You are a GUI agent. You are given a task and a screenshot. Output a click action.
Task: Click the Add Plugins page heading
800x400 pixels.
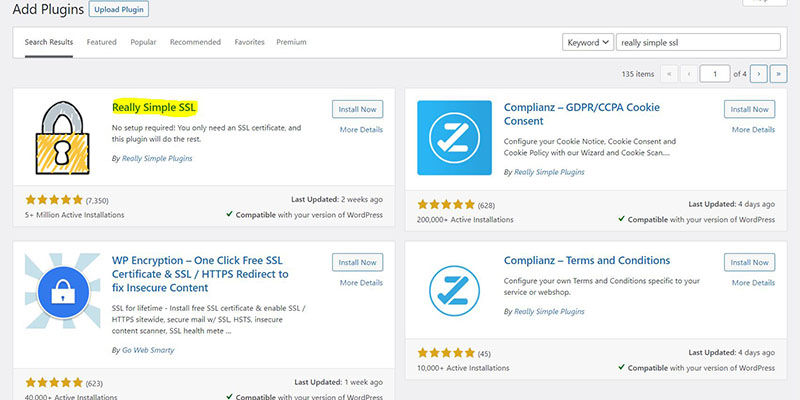[48, 9]
